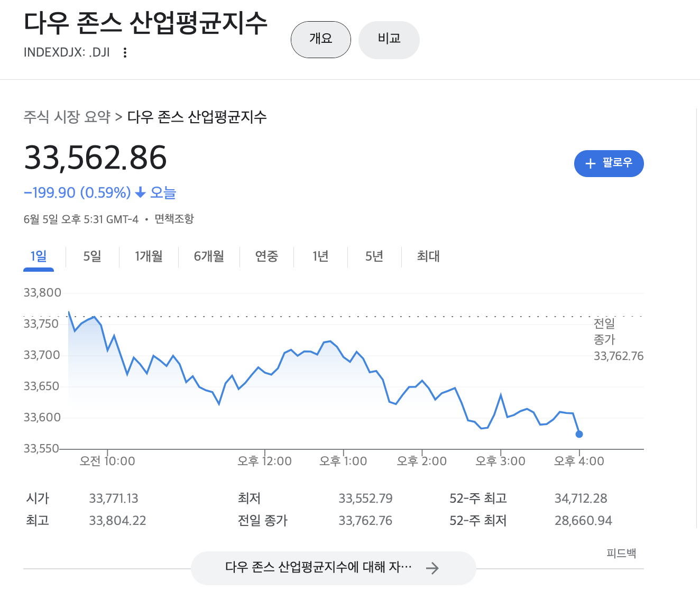Click the arrow icon in the 자세히 알아보기 button

[x=432, y=568]
